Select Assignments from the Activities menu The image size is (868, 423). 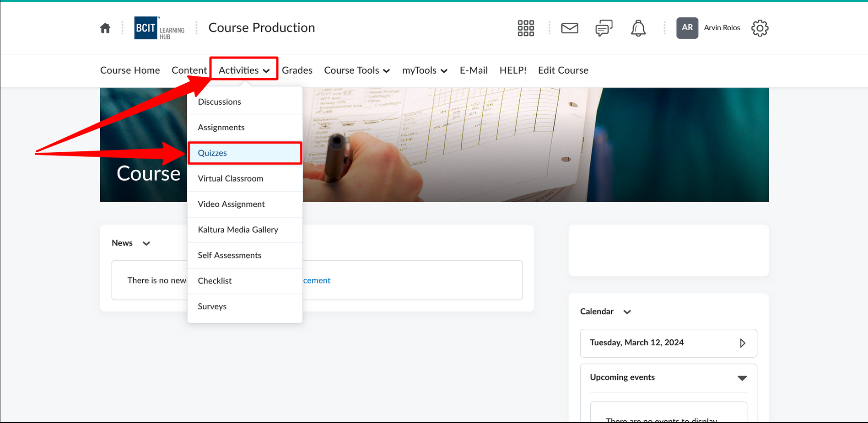[x=221, y=128]
